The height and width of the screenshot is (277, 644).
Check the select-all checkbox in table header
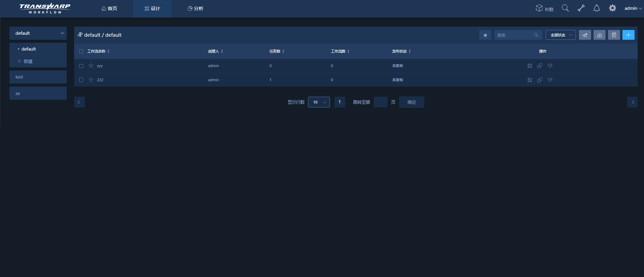click(81, 51)
